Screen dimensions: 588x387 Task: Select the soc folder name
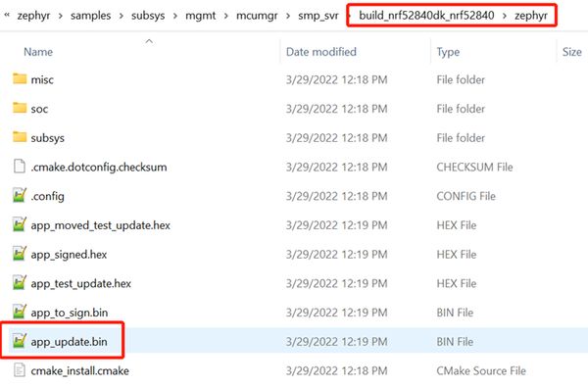(x=39, y=109)
